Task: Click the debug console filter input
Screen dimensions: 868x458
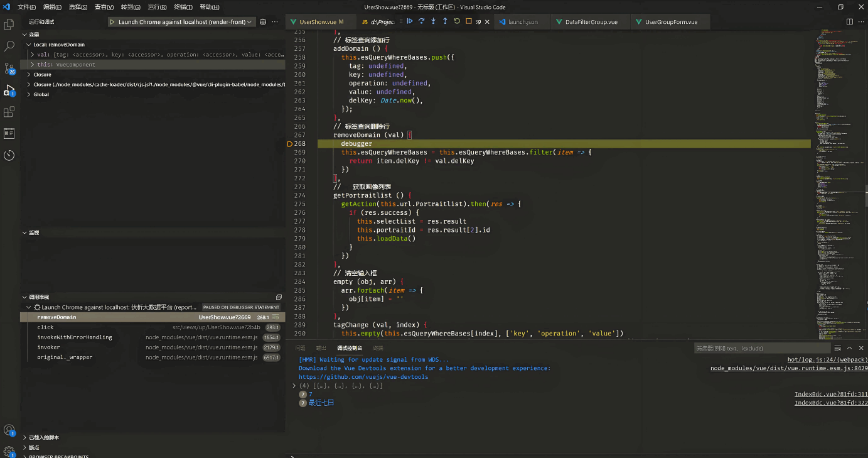Action: coord(761,348)
